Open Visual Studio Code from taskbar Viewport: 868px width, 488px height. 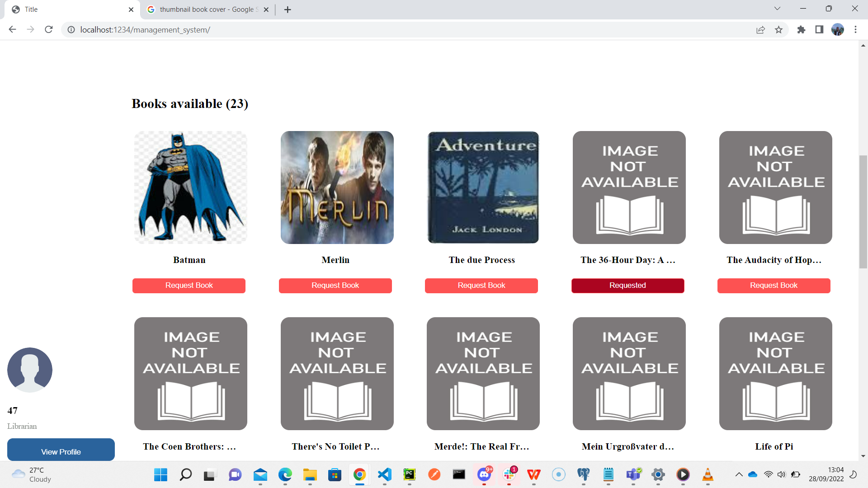384,474
